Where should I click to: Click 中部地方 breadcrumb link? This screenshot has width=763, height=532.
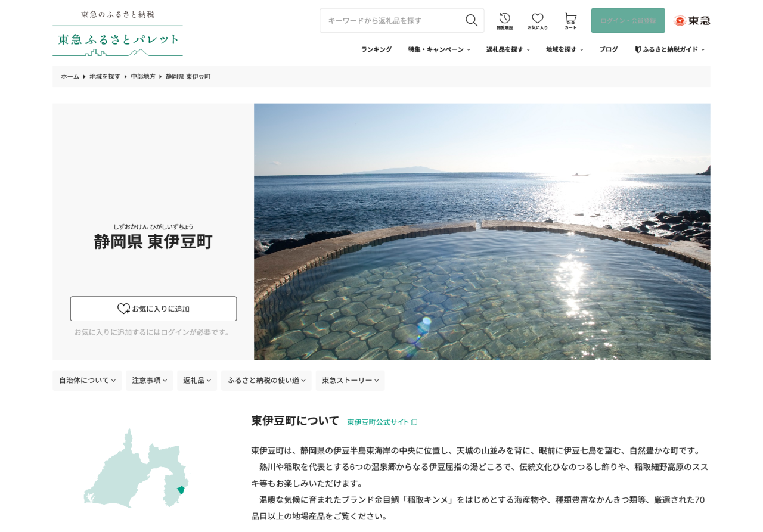143,77
